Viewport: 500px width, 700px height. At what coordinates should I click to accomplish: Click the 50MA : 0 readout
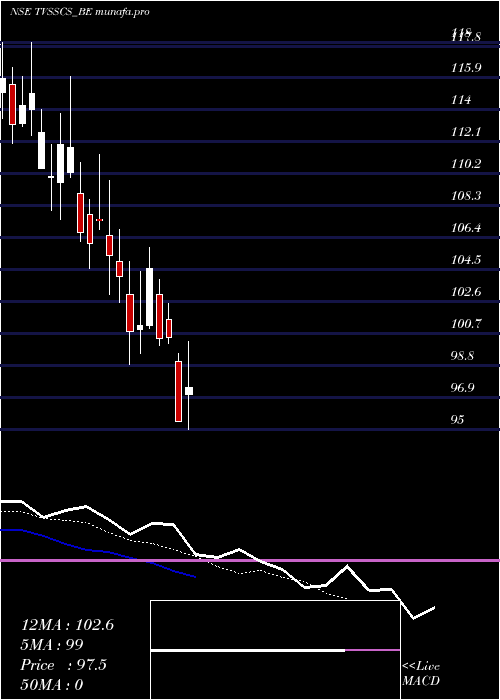pyautogui.click(x=52, y=685)
